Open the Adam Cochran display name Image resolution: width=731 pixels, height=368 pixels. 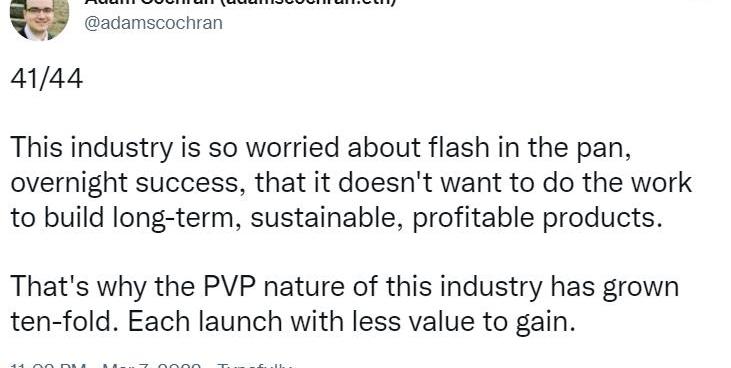240,2
